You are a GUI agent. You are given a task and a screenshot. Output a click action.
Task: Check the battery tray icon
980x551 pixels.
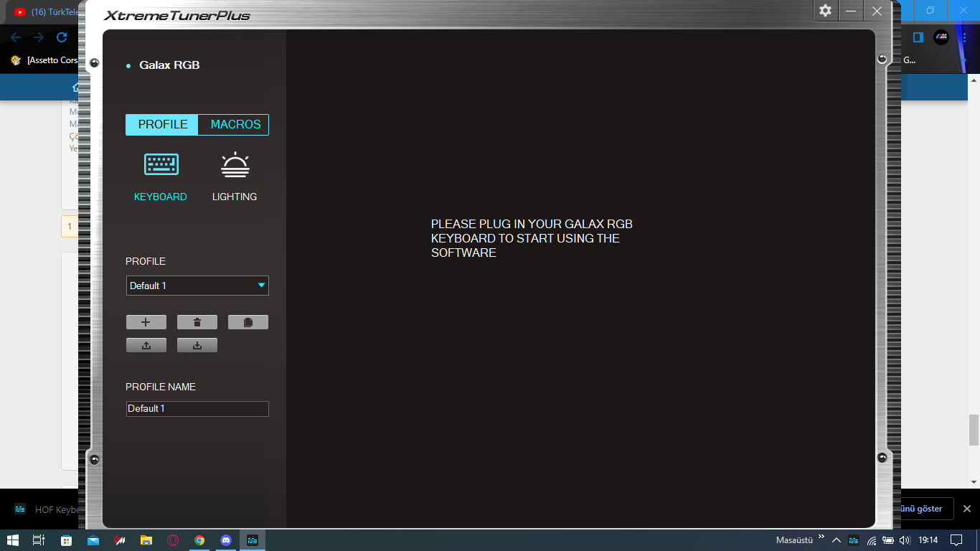click(x=888, y=540)
